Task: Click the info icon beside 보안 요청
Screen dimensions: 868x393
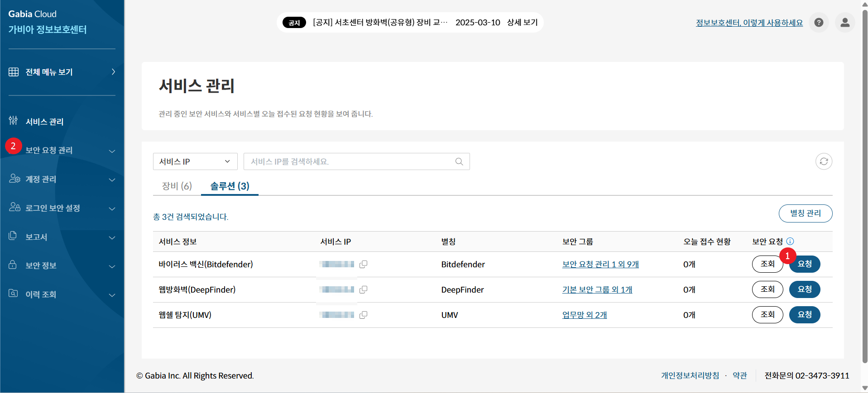Action: [x=790, y=241]
